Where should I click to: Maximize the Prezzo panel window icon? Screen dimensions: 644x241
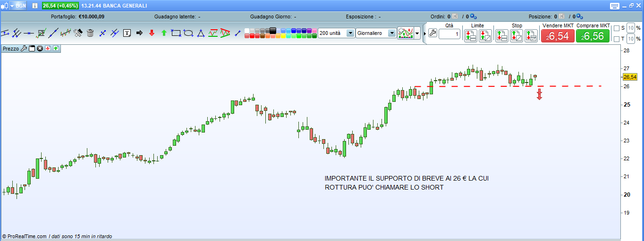pyautogui.click(x=32, y=48)
